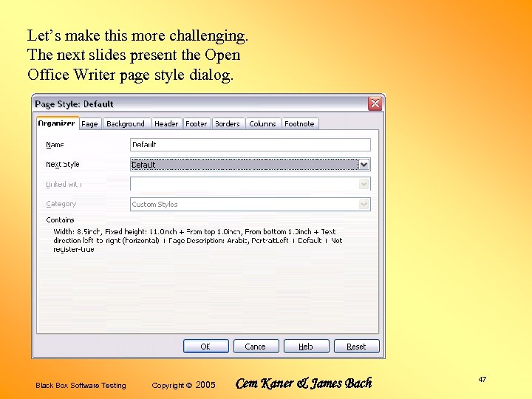Open the Columns tab
Image resolution: width=532 pixels, height=399 pixels.
262,124
